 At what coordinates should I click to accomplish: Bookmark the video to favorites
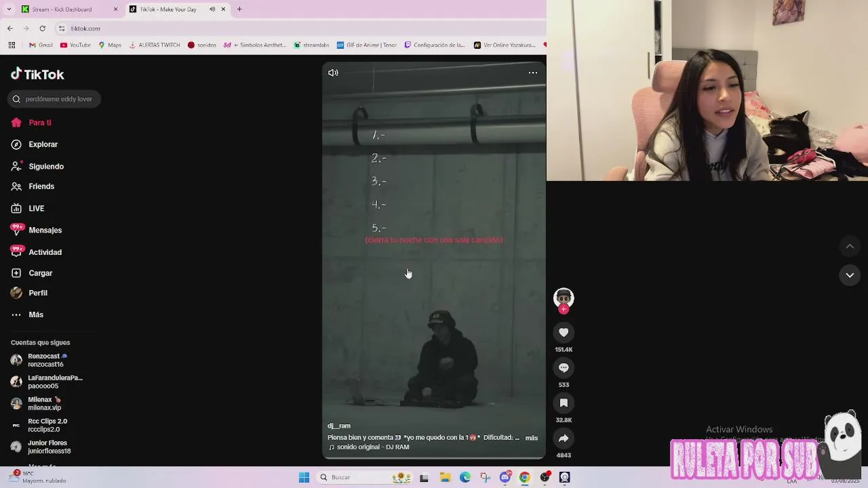pyautogui.click(x=564, y=403)
